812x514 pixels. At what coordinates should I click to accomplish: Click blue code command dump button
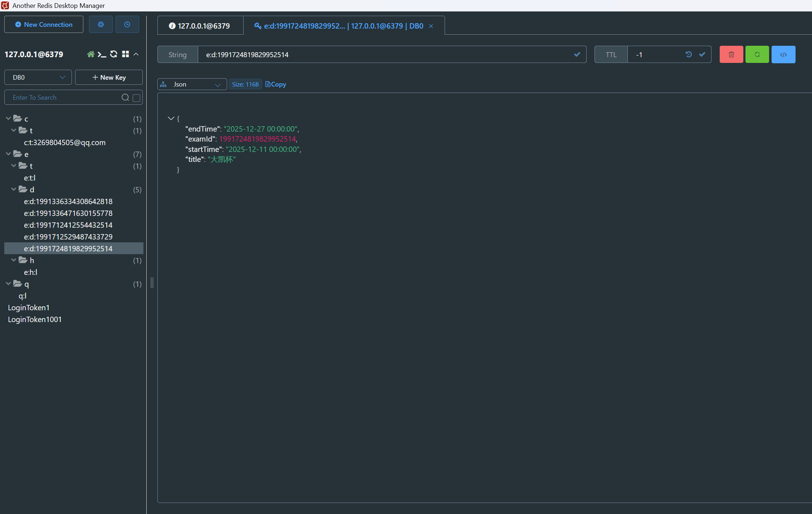click(x=783, y=54)
